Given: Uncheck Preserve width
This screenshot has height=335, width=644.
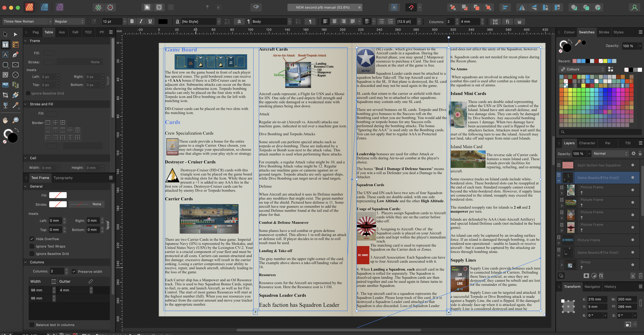Looking at the screenshot, I should [74, 271].
